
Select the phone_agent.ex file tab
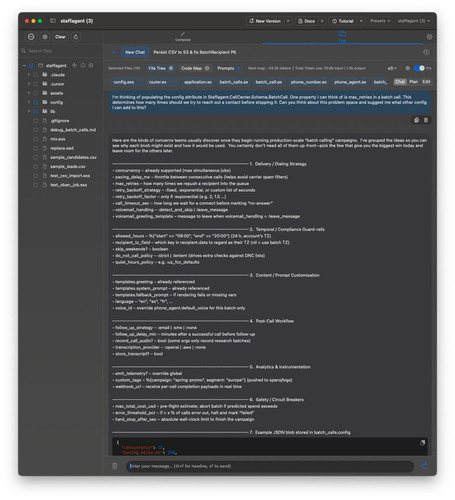(350, 82)
